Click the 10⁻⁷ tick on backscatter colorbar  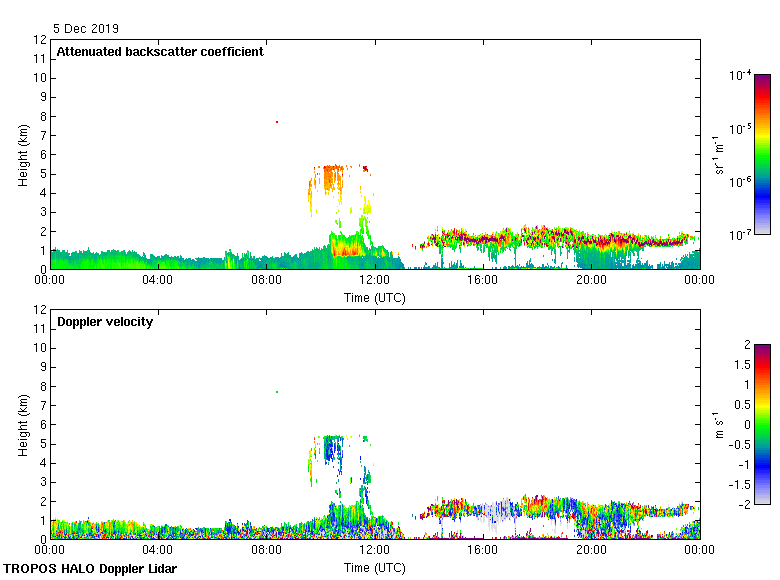741,234
